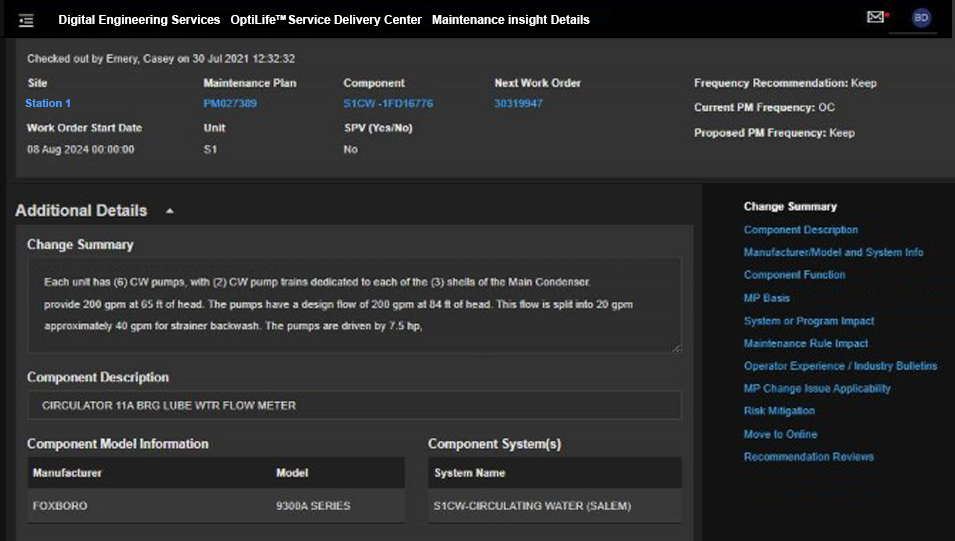Screen dimensions: 955x541
Task: Go to MP Change Issue Applicability link
Action: tap(817, 388)
